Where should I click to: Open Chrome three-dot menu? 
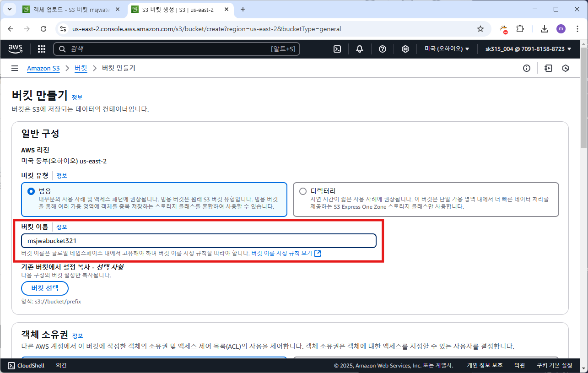click(577, 29)
